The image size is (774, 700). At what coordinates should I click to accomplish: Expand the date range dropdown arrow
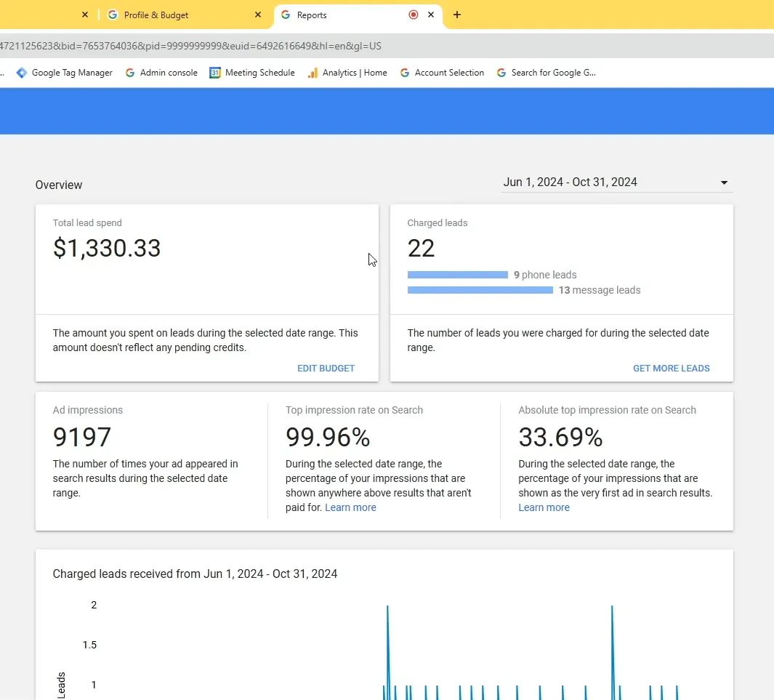[724, 182]
